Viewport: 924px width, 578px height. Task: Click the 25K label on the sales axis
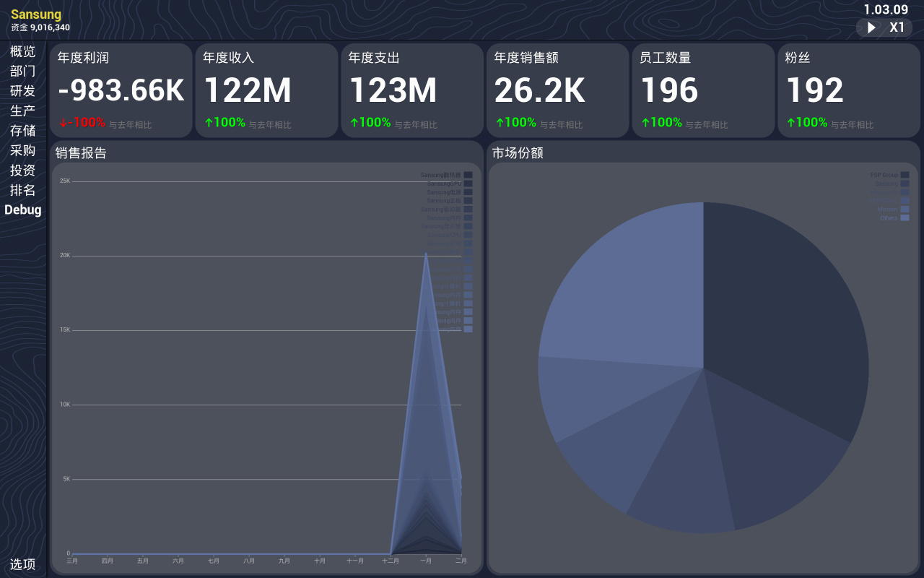click(65, 181)
